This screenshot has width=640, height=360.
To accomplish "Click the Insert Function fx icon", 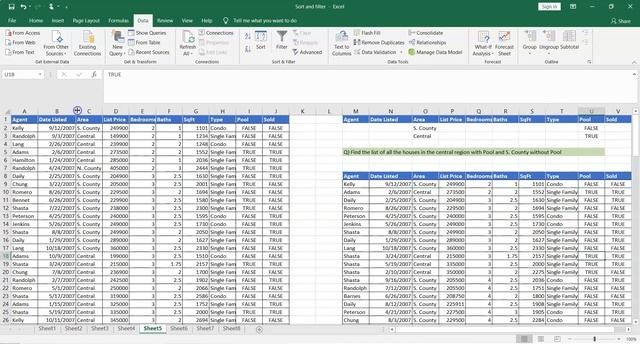I will point(94,74).
